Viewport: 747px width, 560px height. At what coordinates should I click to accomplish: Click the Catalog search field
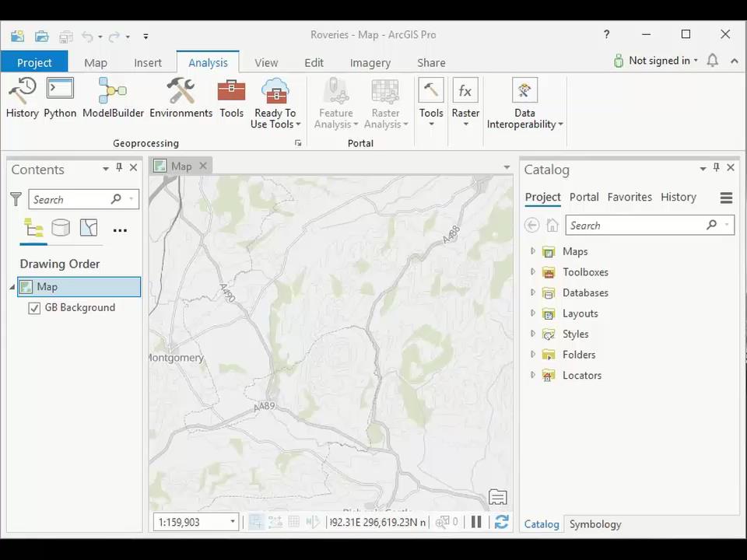(634, 226)
